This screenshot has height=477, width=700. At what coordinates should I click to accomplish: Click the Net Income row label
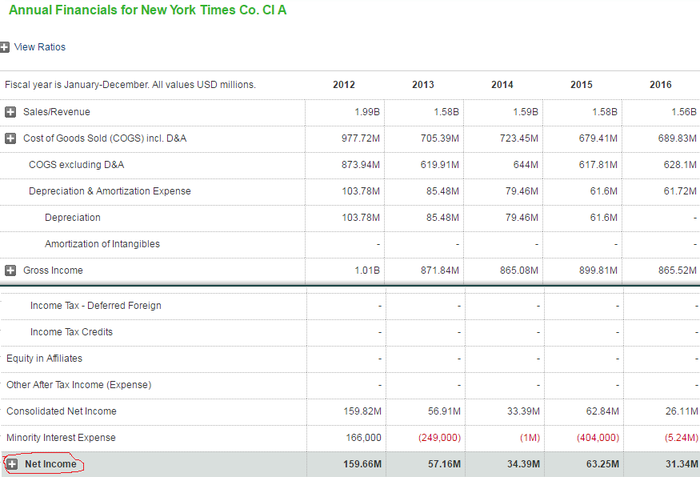(x=50, y=464)
